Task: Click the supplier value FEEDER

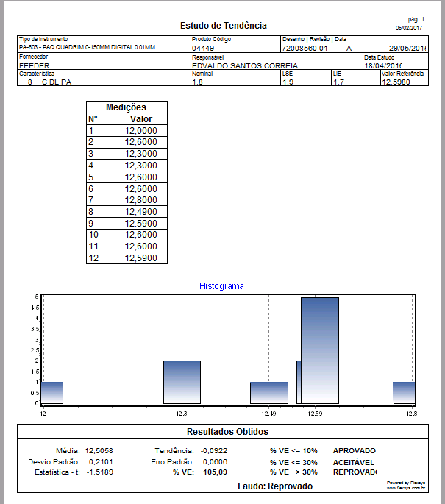Action: (x=34, y=66)
